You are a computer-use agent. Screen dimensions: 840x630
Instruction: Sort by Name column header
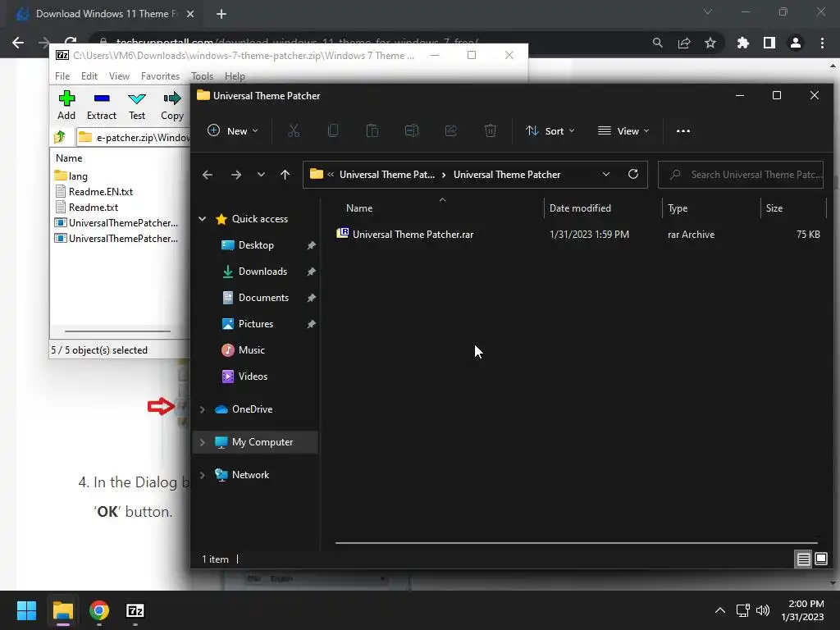[x=359, y=208]
